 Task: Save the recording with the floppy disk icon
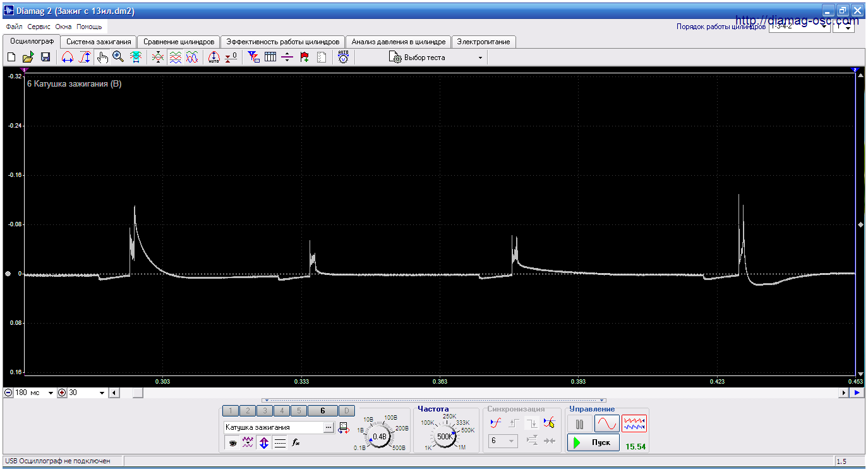(45, 57)
